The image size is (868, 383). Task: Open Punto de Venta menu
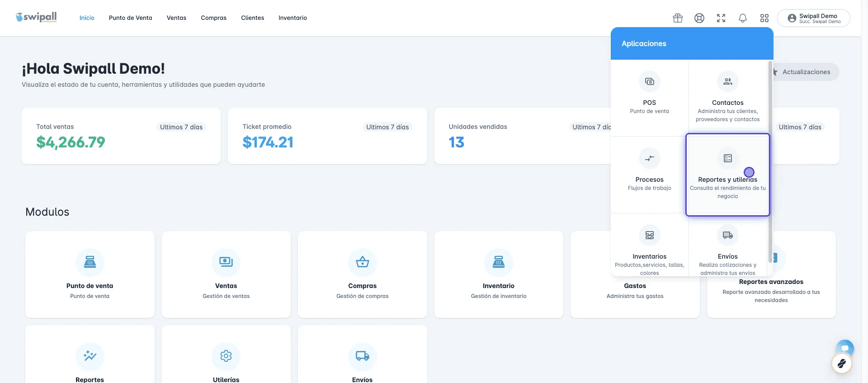coord(131,18)
